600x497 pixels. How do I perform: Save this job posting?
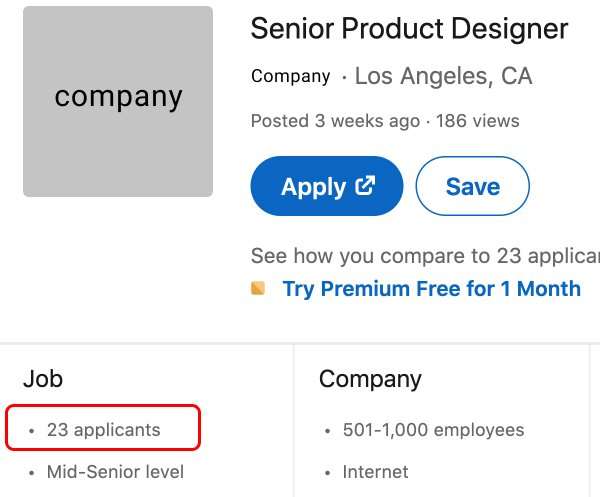pyautogui.click(x=472, y=186)
